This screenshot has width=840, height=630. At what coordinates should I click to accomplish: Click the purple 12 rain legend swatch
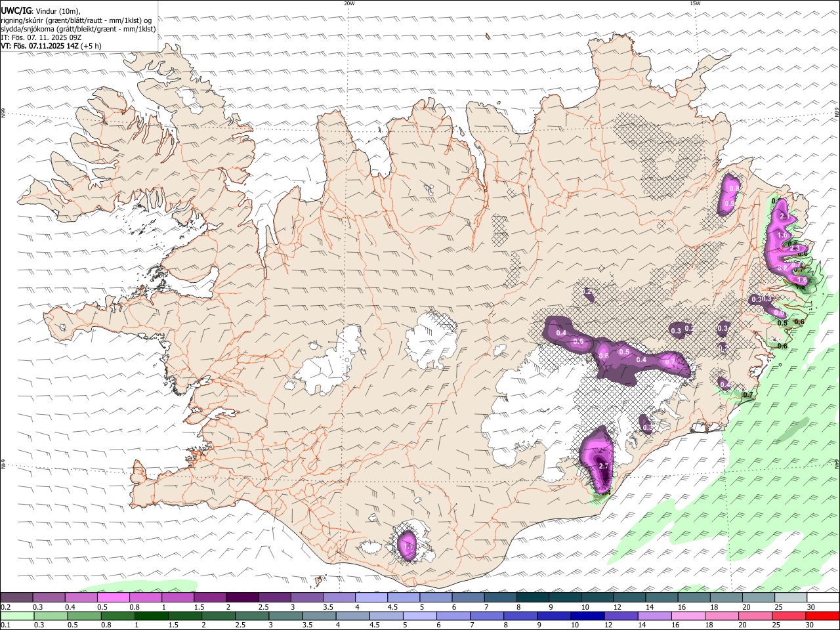[621, 616]
